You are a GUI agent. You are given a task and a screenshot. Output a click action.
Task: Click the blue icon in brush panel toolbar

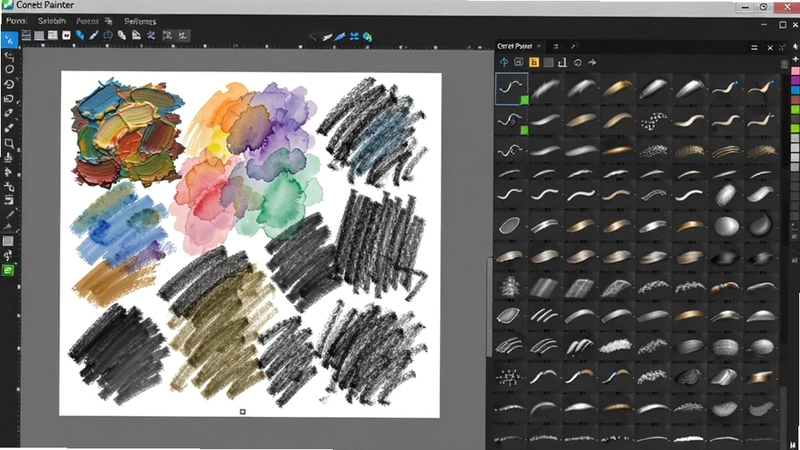click(x=504, y=62)
